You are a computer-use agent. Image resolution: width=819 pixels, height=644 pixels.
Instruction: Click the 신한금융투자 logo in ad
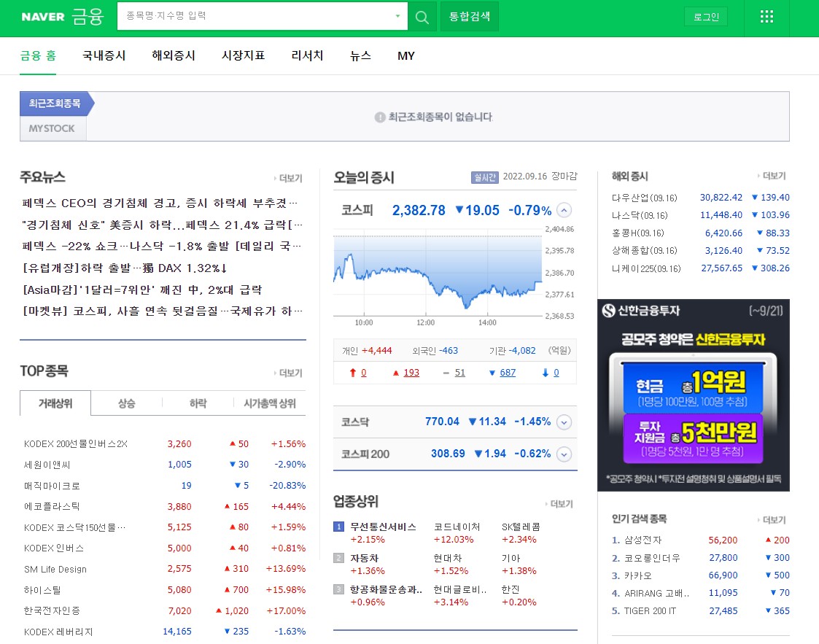[641, 311]
